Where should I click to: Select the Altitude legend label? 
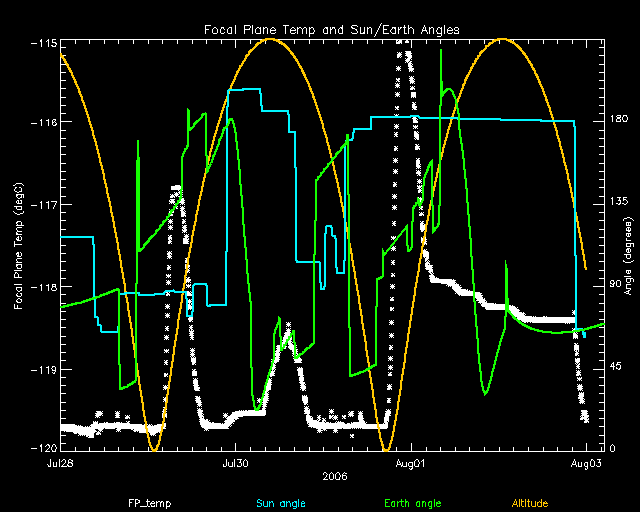coord(530,502)
